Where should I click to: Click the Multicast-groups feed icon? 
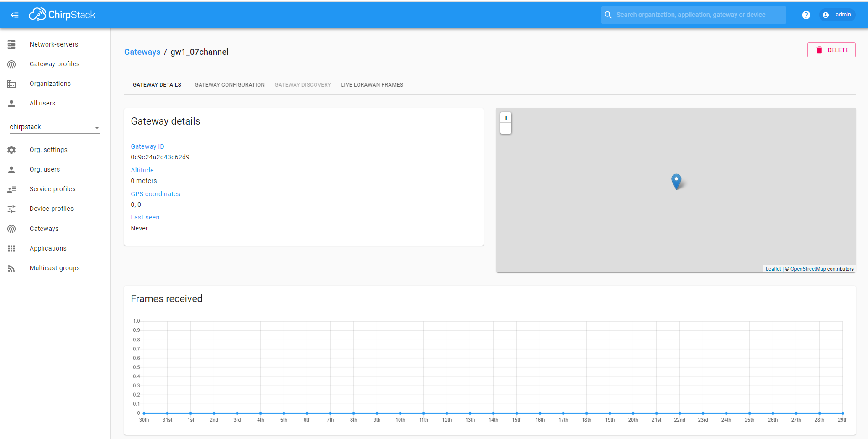coord(11,268)
